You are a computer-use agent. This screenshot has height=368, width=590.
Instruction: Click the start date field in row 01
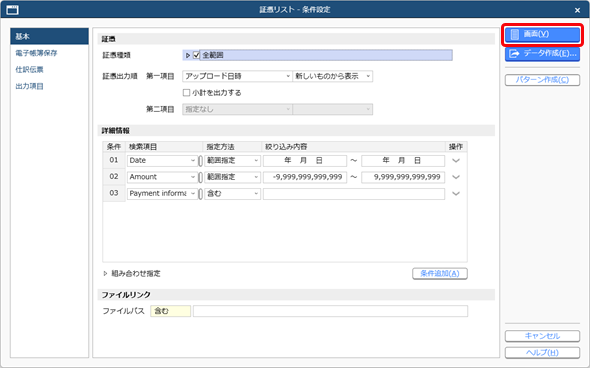click(x=305, y=161)
